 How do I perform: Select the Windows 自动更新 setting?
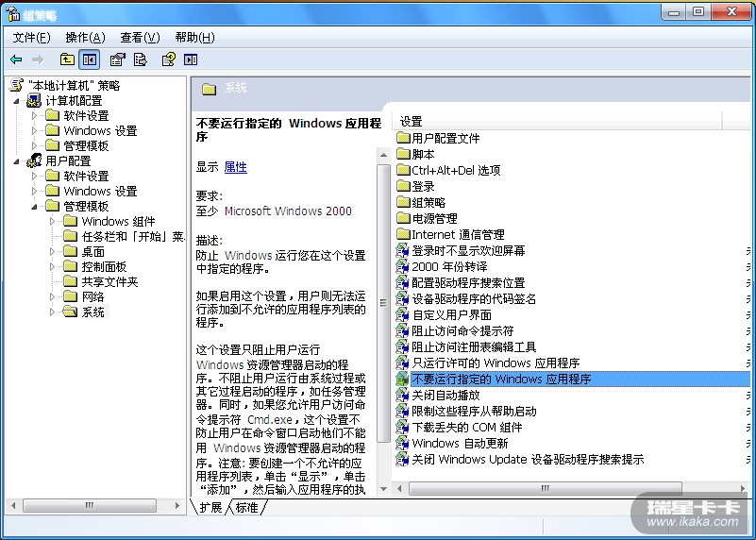(x=460, y=443)
